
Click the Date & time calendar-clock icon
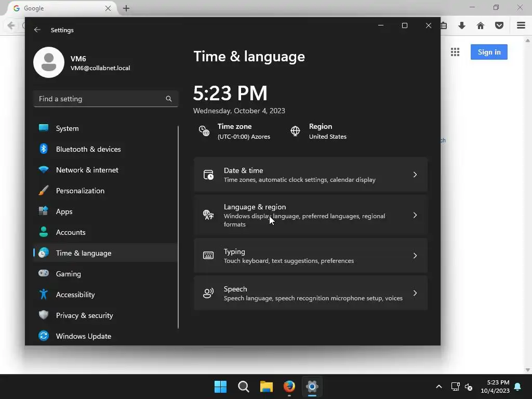click(x=208, y=175)
